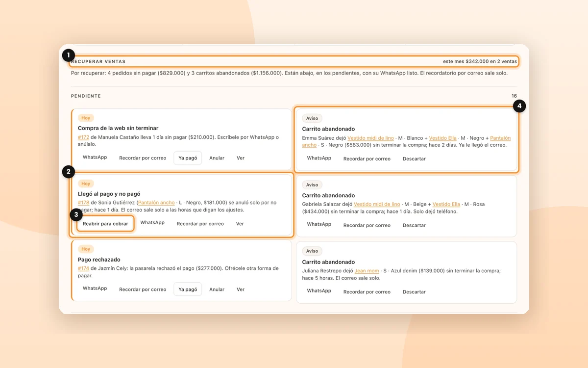Click the pending count 16
This screenshot has width=588, height=368.
514,96
